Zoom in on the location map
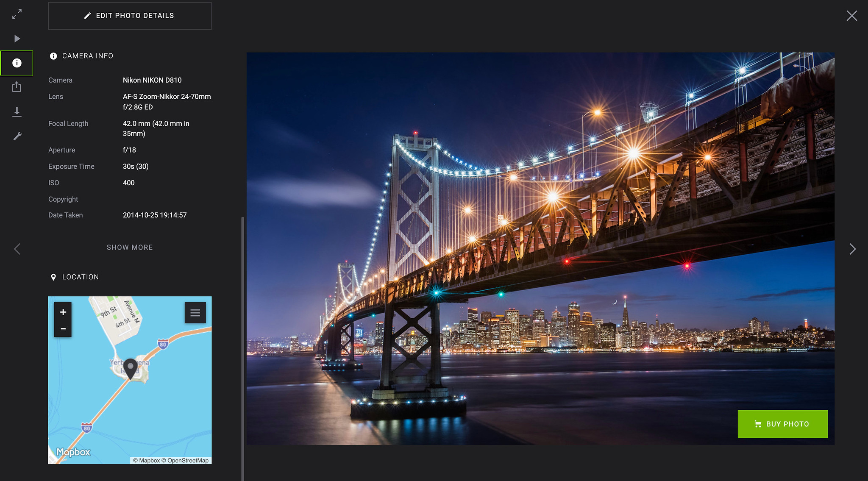The height and width of the screenshot is (481, 868). 63,312
